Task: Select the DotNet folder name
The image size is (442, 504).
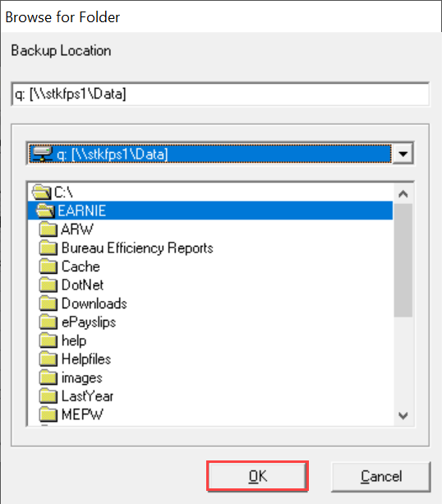Action: (x=82, y=285)
